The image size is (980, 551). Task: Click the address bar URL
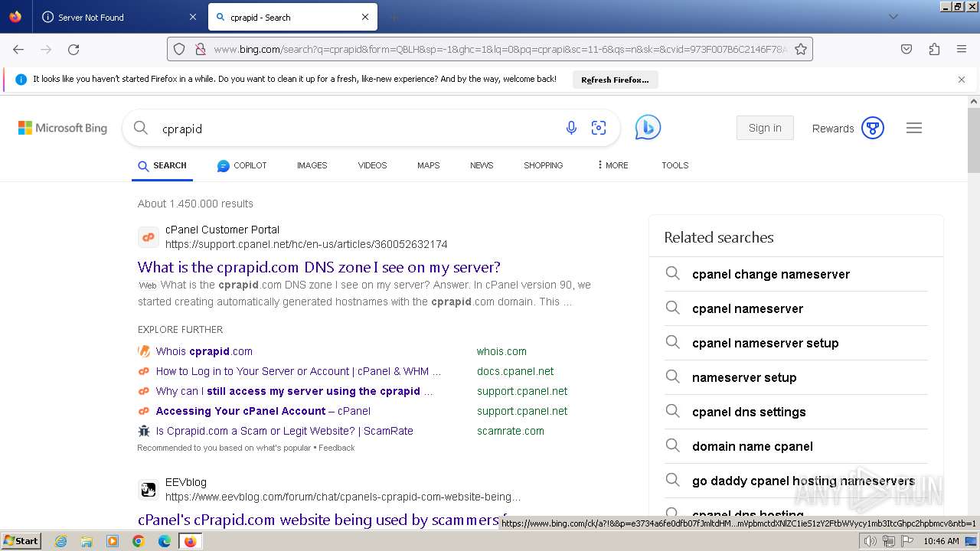tap(500, 49)
